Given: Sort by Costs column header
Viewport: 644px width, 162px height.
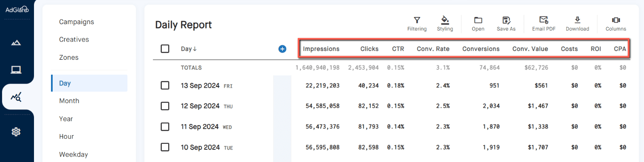Looking at the screenshot, I should point(569,49).
